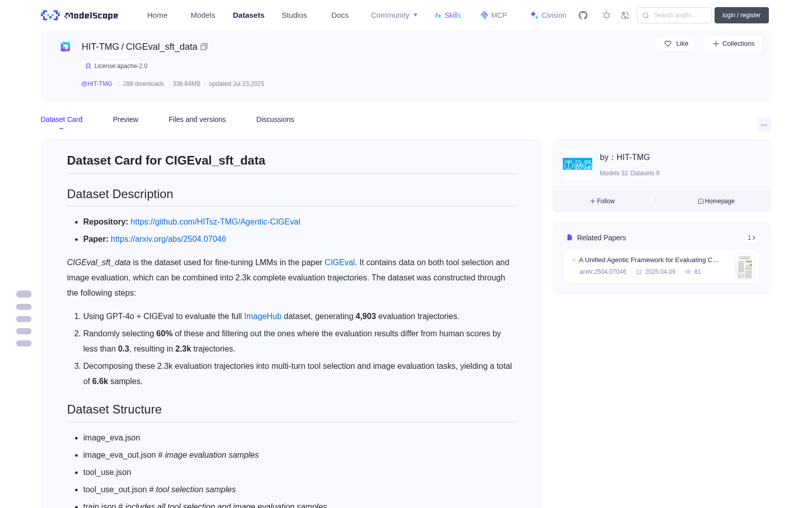This screenshot has width=812, height=508.
Task: Open the Studios navbar item
Action: [x=294, y=15]
